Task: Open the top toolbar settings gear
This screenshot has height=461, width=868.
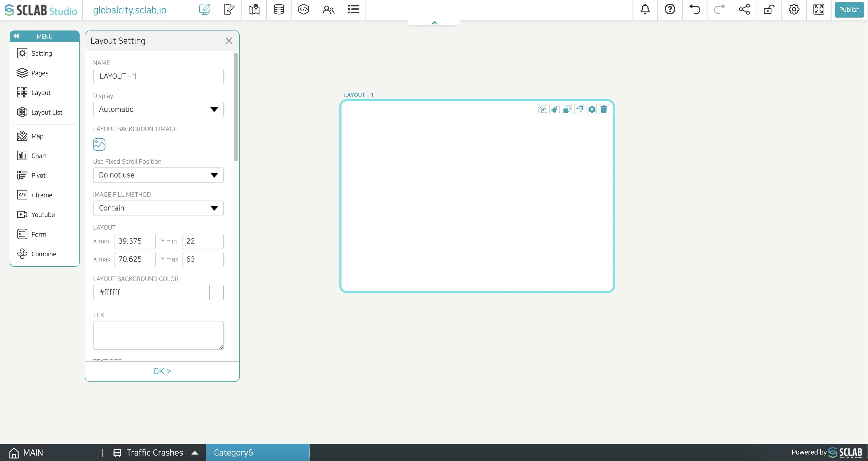Action: [794, 9]
